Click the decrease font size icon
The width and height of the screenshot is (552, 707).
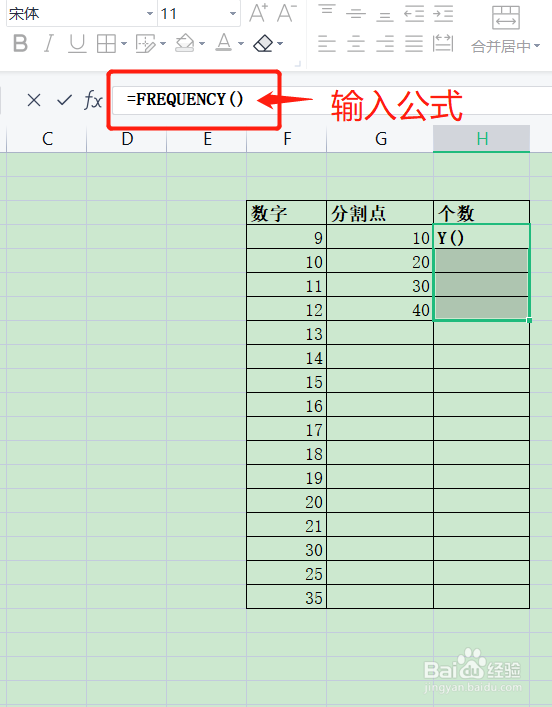(x=286, y=13)
